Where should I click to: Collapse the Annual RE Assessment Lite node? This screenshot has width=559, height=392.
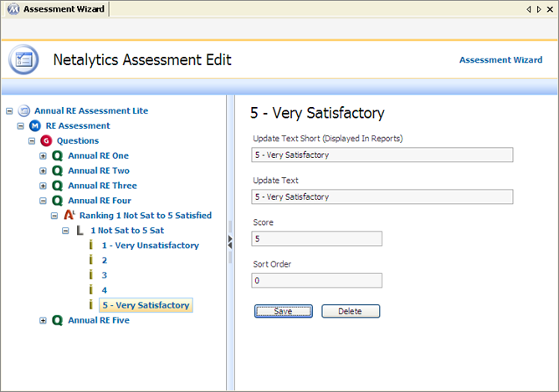coord(9,111)
